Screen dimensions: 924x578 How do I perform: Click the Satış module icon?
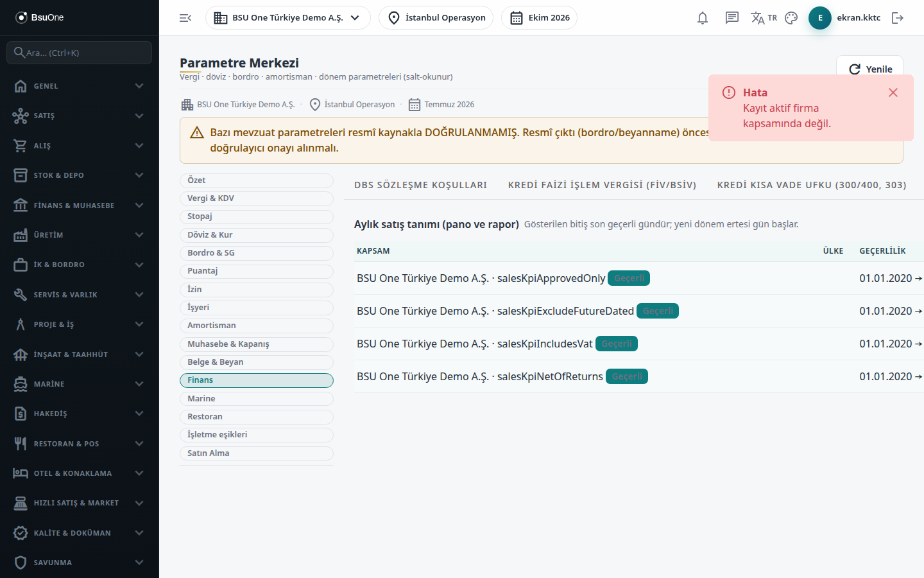click(x=21, y=116)
